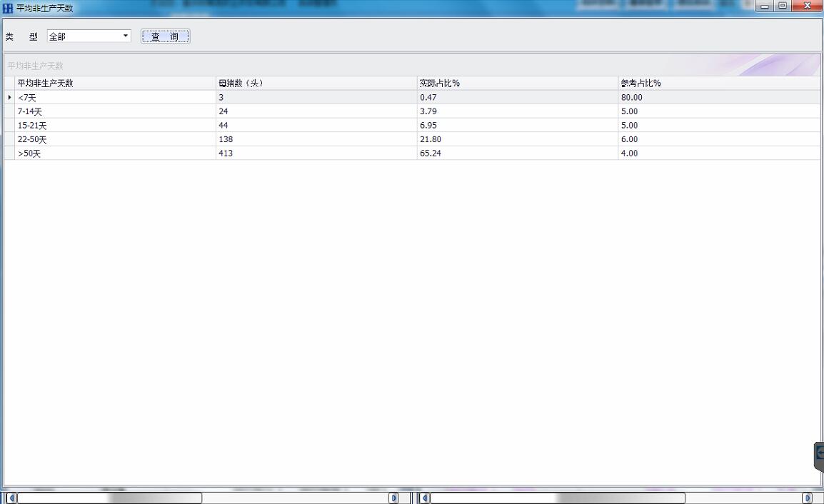The width and height of the screenshot is (824, 504).
Task: Click reference percentage cell 4.00
Action: tap(719, 153)
